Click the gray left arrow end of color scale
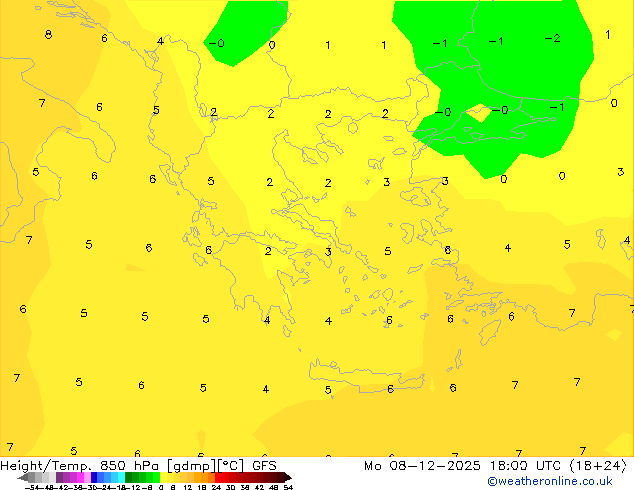This screenshot has width=634, height=490. 23,478
